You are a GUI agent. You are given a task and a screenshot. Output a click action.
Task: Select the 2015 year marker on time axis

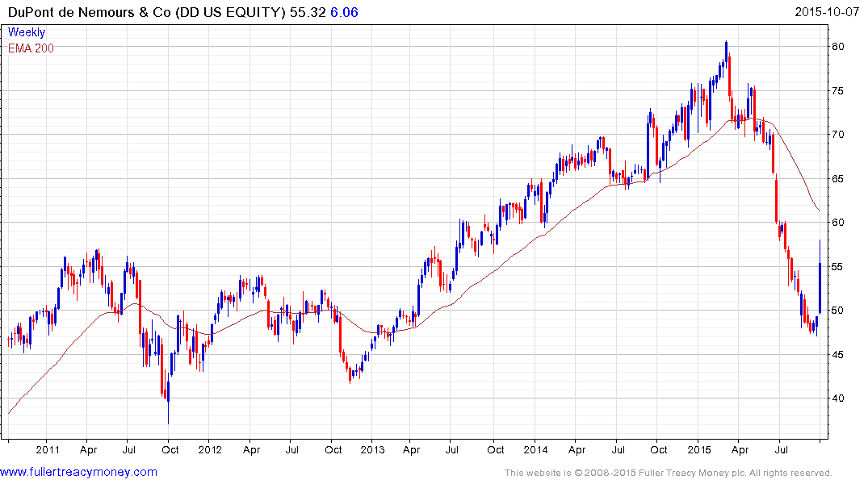[x=698, y=449]
